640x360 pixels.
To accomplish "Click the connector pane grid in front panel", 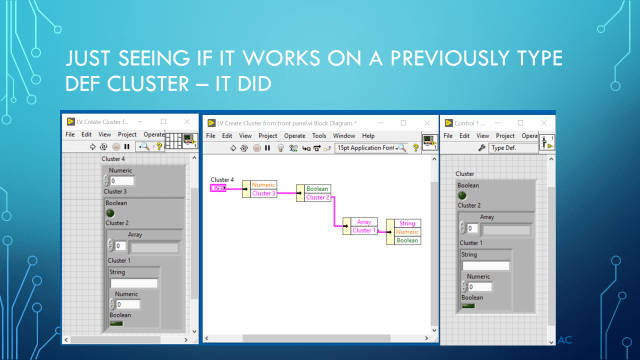I will coord(173,141).
